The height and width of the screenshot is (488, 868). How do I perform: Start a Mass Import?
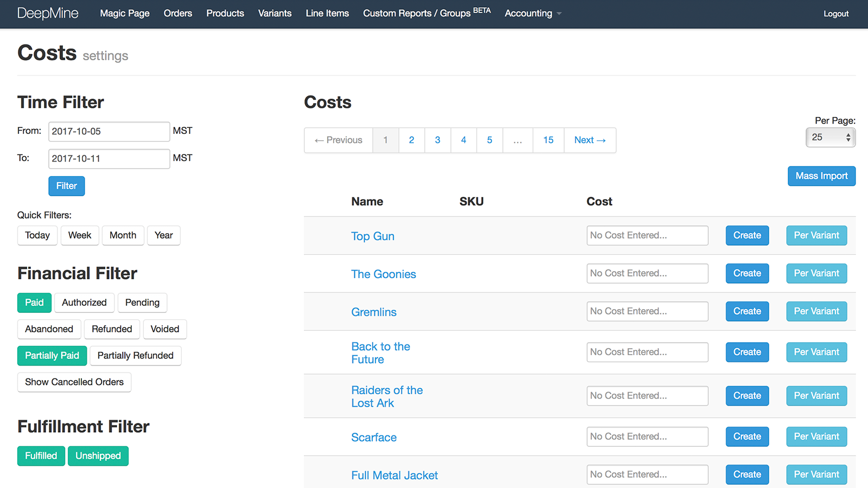click(x=821, y=176)
